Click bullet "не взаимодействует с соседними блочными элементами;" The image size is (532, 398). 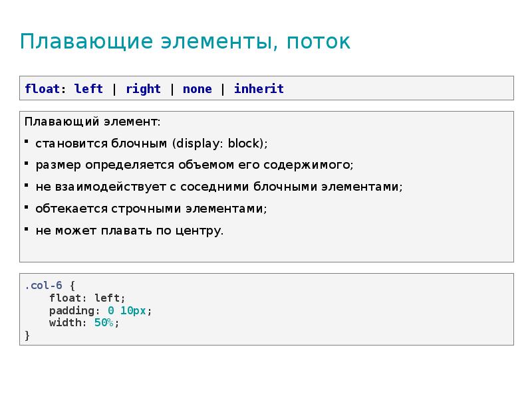tap(219, 187)
